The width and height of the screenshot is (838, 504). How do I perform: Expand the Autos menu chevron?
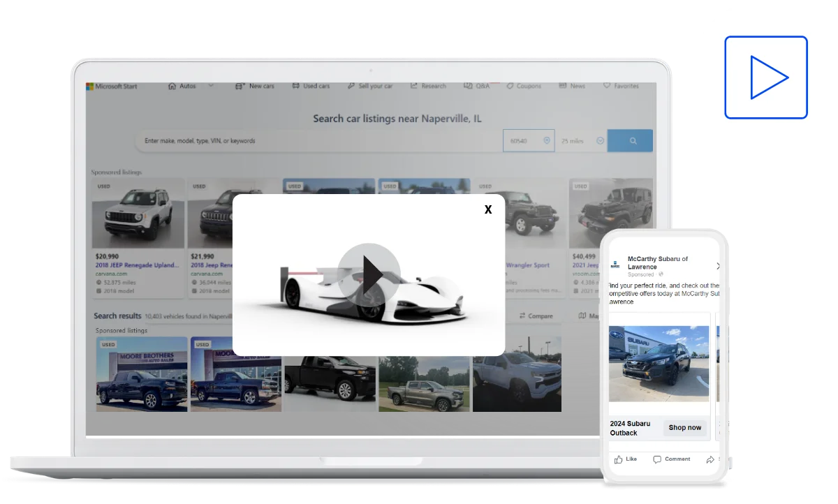click(211, 87)
